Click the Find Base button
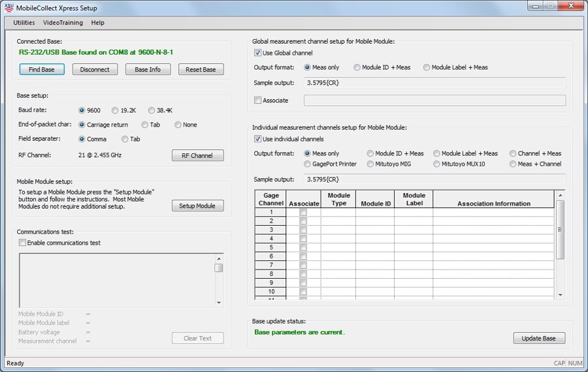This screenshot has width=588, height=372. (x=42, y=69)
